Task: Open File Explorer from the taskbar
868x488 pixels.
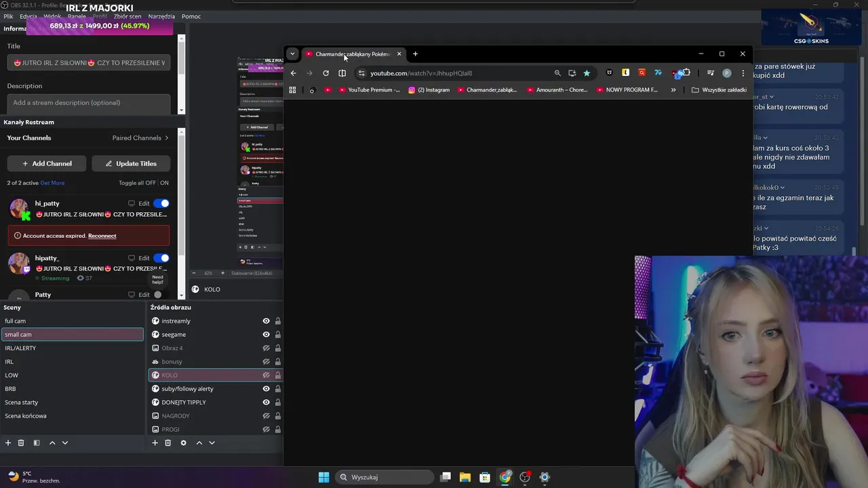Action: coord(465,477)
